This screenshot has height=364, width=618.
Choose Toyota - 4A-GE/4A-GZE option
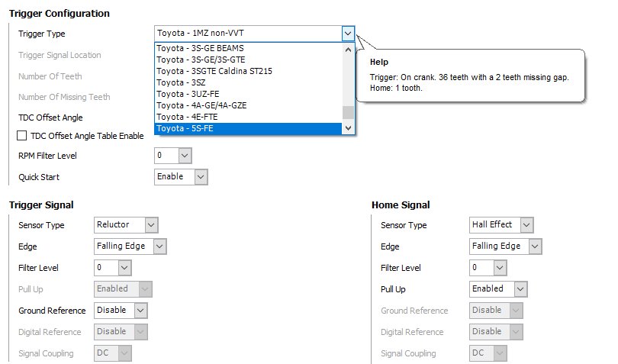tap(249, 105)
